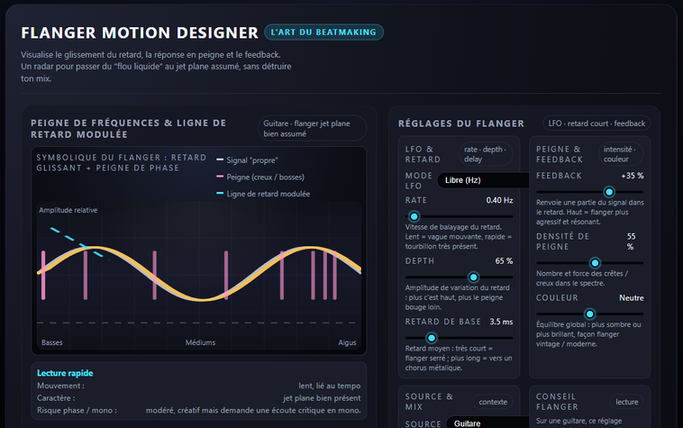Click the 'Médiums' axis label on the chart
Screen dimensions: 683x428
tap(200, 343)
